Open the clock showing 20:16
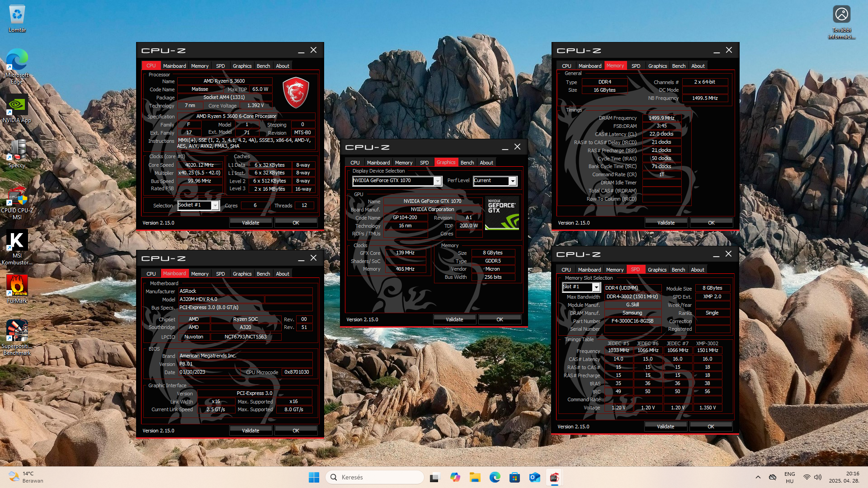Image resolution: width=868 pixels, height=488 pixels. tap(844, 477)
